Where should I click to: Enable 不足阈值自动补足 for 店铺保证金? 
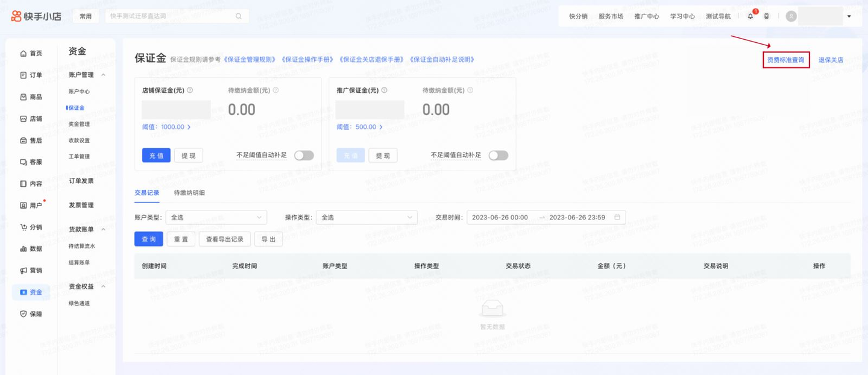(x=304, y=155)
